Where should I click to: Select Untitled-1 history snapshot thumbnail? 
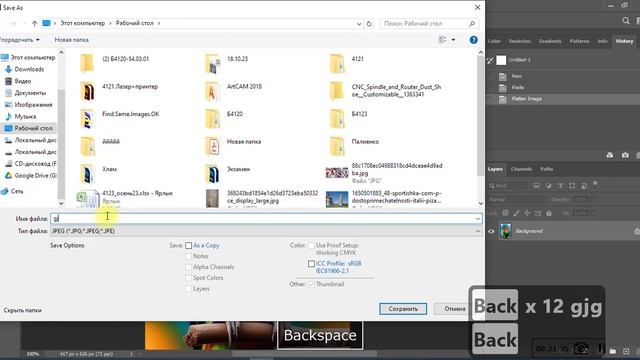point(501,60)
